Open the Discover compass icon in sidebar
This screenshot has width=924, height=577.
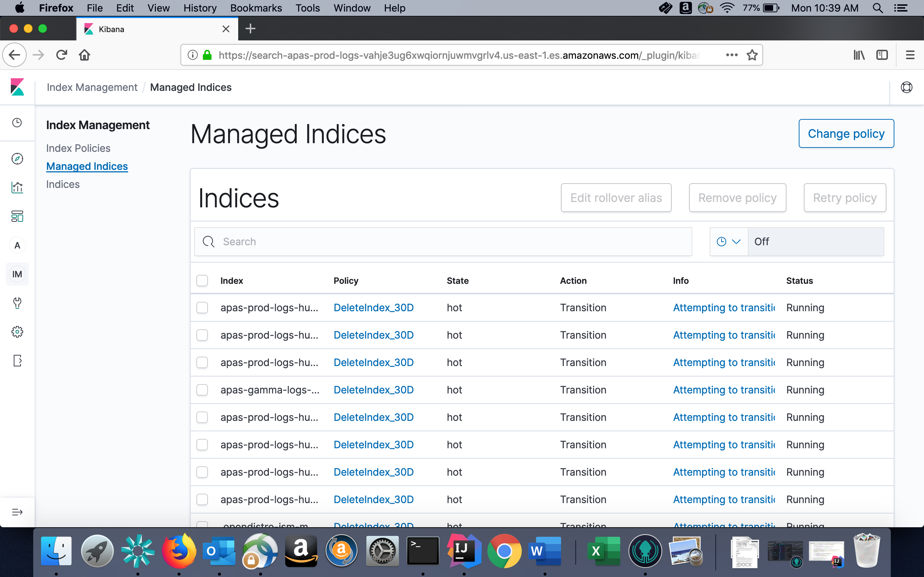click(x=17, y=159)
